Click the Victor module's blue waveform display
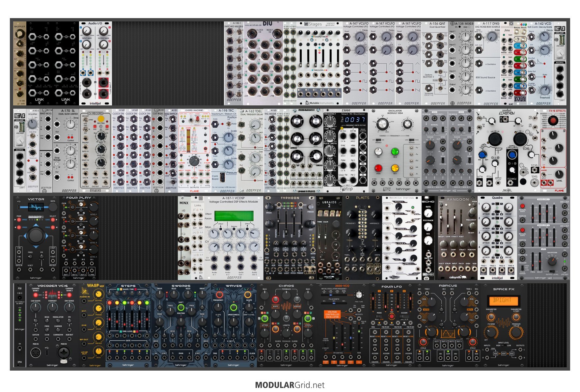Image resolution: width=580 pixels, height=392 pixels. click(35, 207)
